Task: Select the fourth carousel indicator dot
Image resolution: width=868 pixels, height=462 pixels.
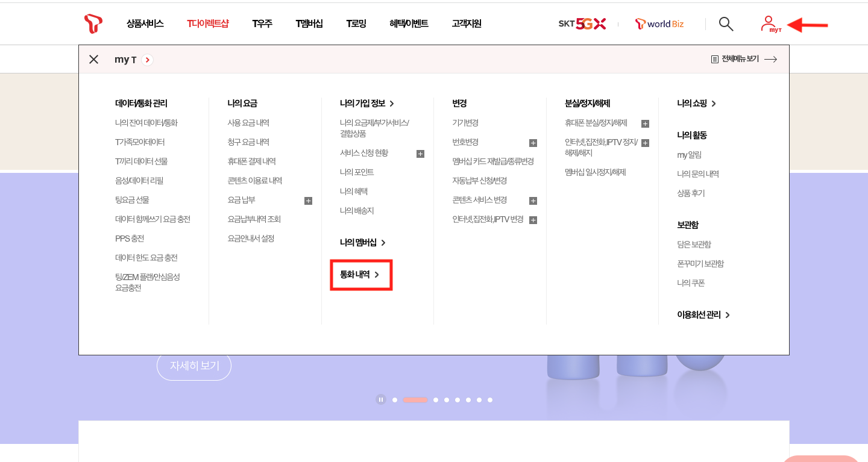Action: click(447, 399)
